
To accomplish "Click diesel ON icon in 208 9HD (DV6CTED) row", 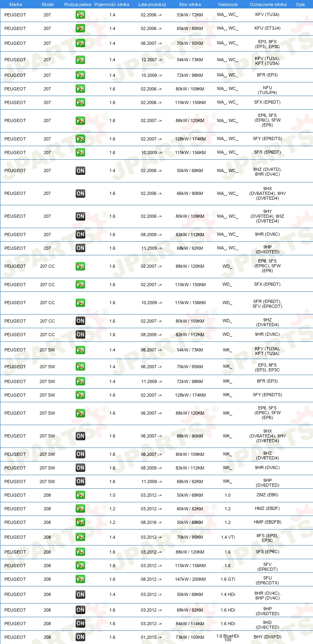I will tap(80, 624).
